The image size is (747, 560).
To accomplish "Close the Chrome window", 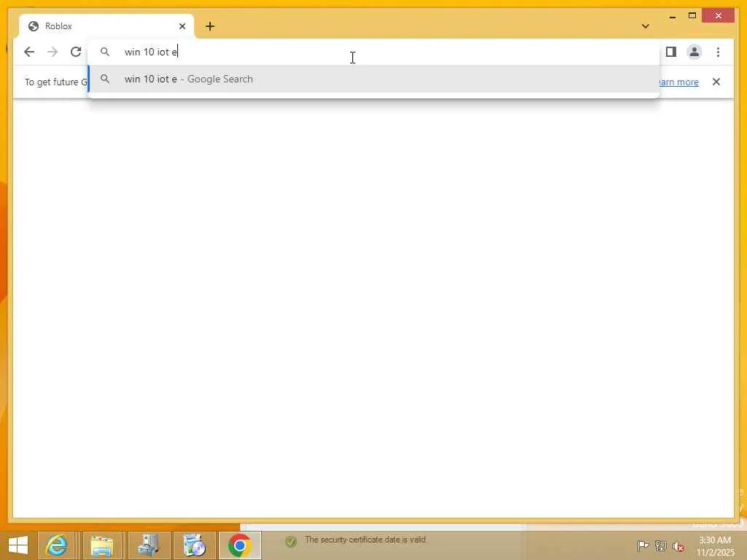I will click(x=719, y=16).
